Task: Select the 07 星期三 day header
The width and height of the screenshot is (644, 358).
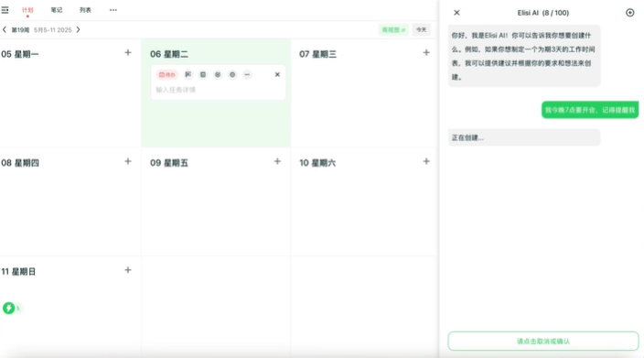Action: click(x=318, y=54)
